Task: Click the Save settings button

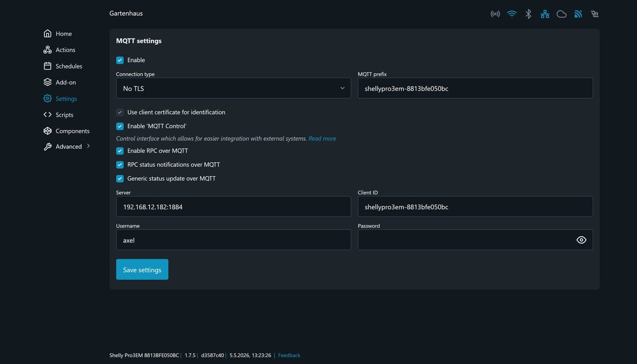Action: (x=142, y=270)
